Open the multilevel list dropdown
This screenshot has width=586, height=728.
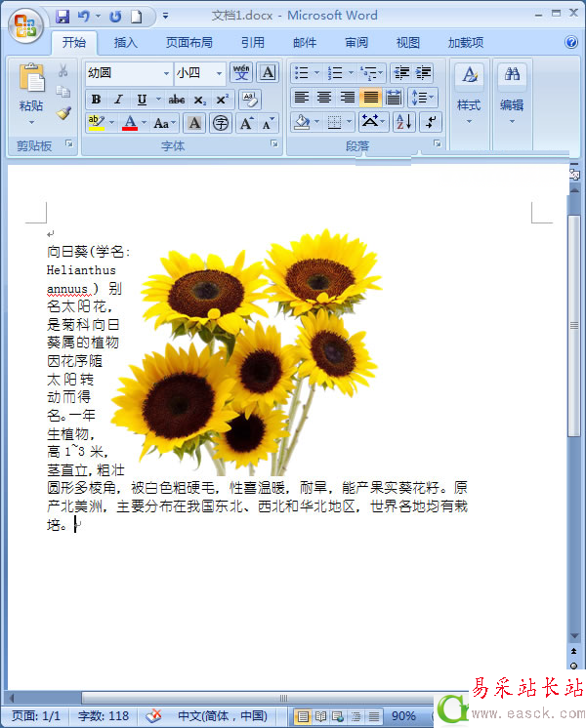pos(372,73)
